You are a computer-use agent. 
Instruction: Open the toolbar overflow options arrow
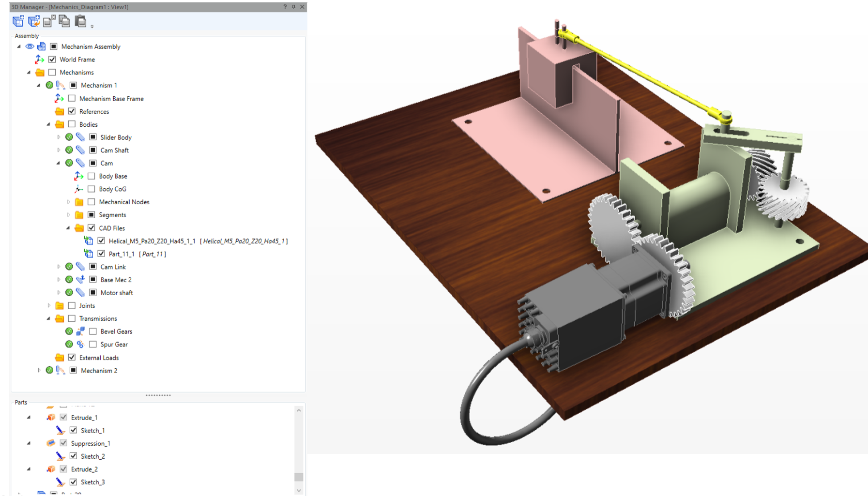[92, 26]
